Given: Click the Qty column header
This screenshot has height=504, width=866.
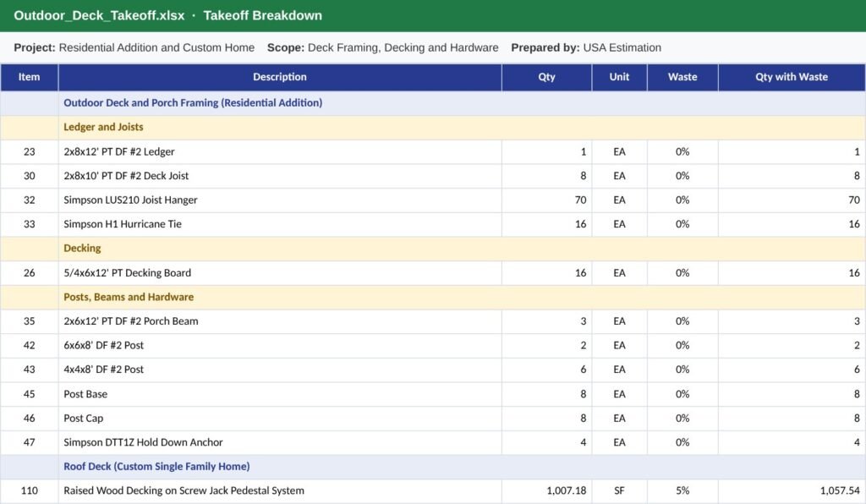Looking at the screenshot, I should (x=547, y=77).
